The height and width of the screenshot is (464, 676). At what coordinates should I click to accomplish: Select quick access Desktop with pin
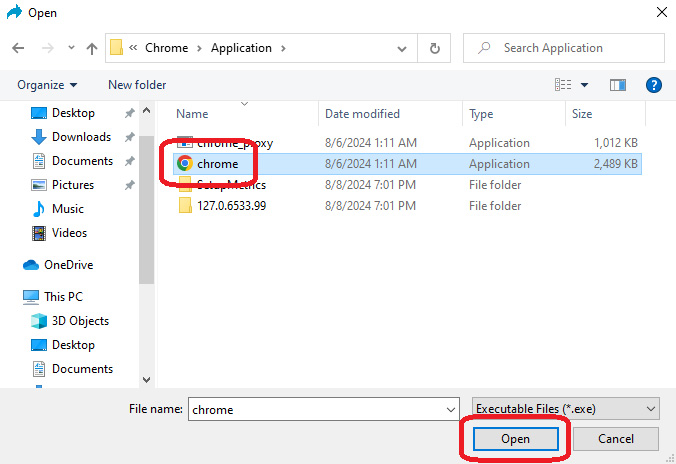73,113
